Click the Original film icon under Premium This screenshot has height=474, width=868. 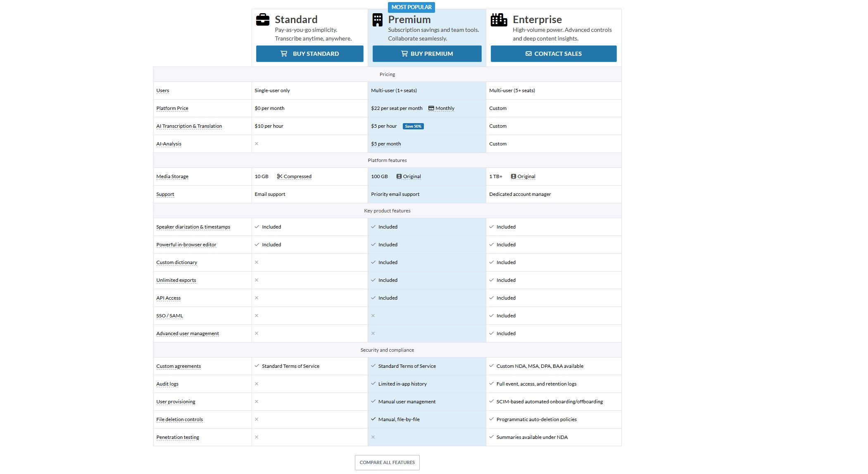tap(399, 176)
